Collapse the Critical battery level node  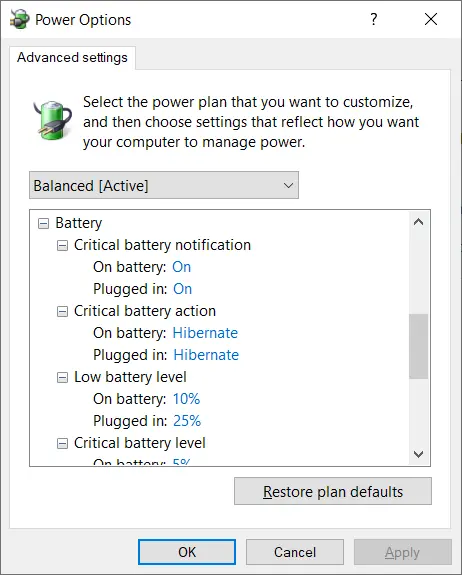click(x=62, y=443)
